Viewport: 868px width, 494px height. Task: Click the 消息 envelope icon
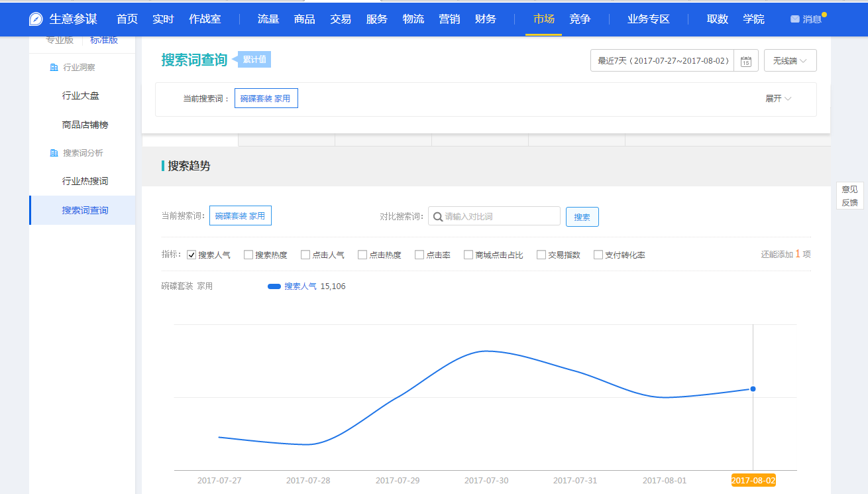click(794, 19)
